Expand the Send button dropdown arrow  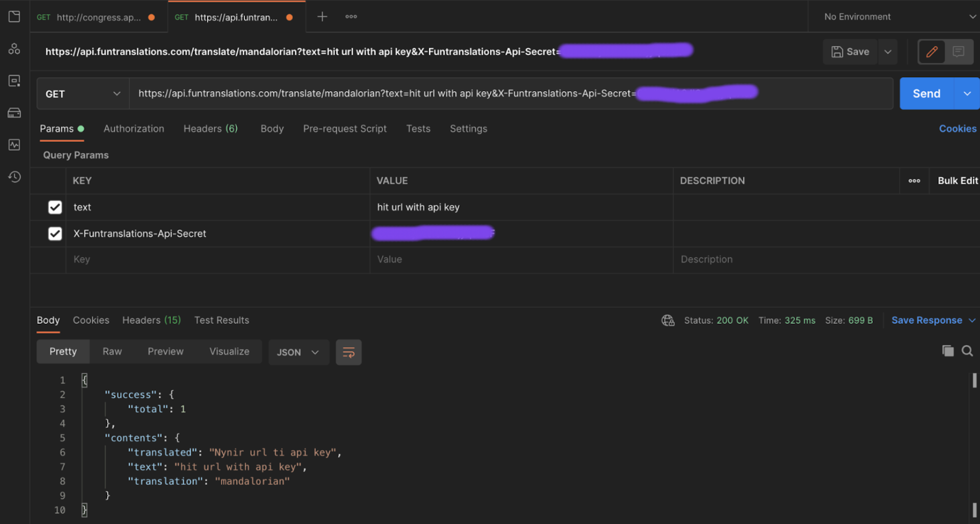[967, 94]
